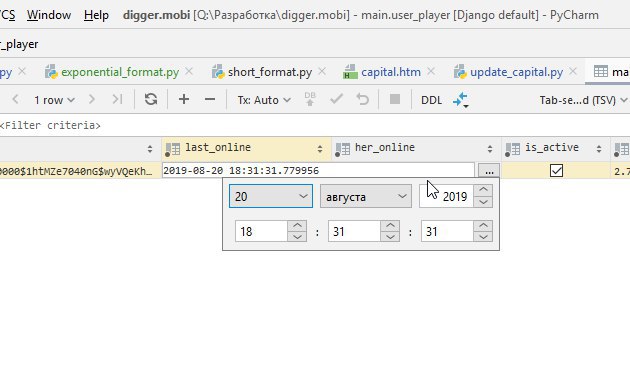Show the table DDL
The width and height of the screenshot is (630, 379).
pyautogui.click(x=431, y=100)
